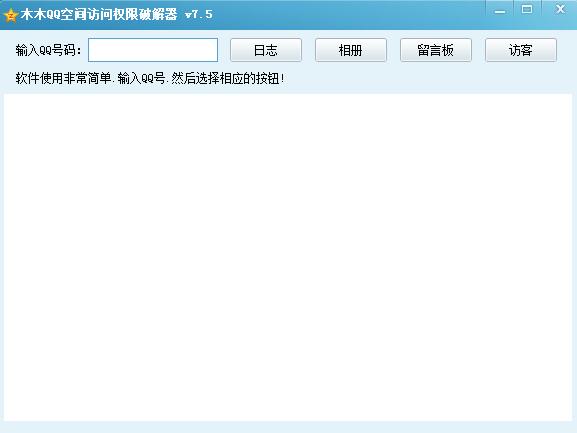Click the v7.5 version text
This screenshot has width=577, height=433.
199,15
